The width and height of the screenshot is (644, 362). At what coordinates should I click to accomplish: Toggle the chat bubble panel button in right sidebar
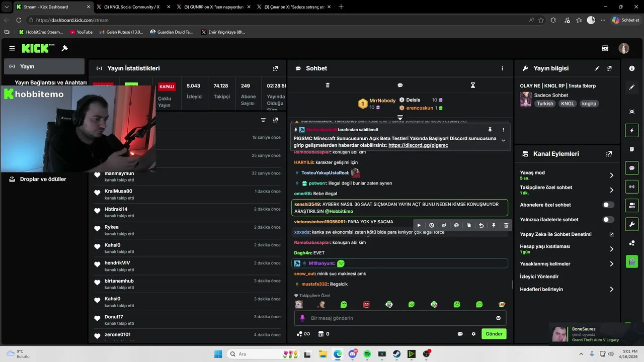point(632,168)
